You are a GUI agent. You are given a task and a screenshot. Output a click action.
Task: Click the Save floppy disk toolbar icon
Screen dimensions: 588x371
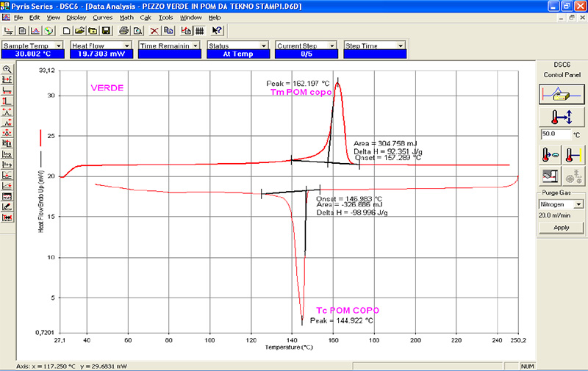click(107, 31)
